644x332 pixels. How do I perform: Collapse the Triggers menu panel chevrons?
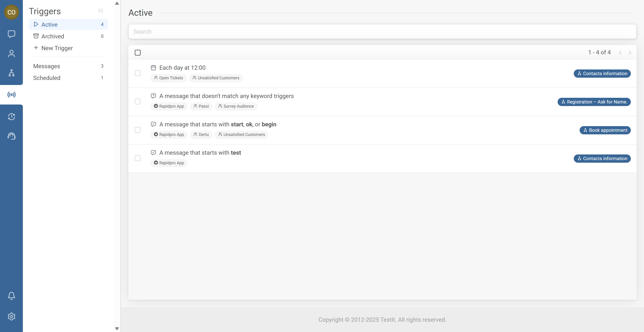(100, 11)
